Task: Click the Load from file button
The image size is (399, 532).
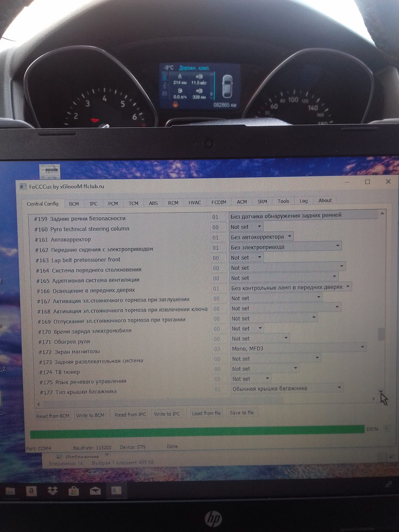Action: (206, 413)
